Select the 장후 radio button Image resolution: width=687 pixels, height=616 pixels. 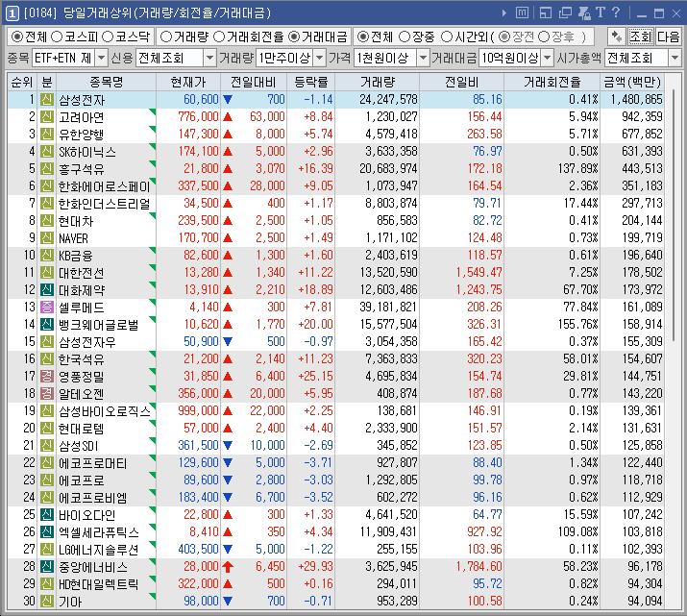click(543, 37)
